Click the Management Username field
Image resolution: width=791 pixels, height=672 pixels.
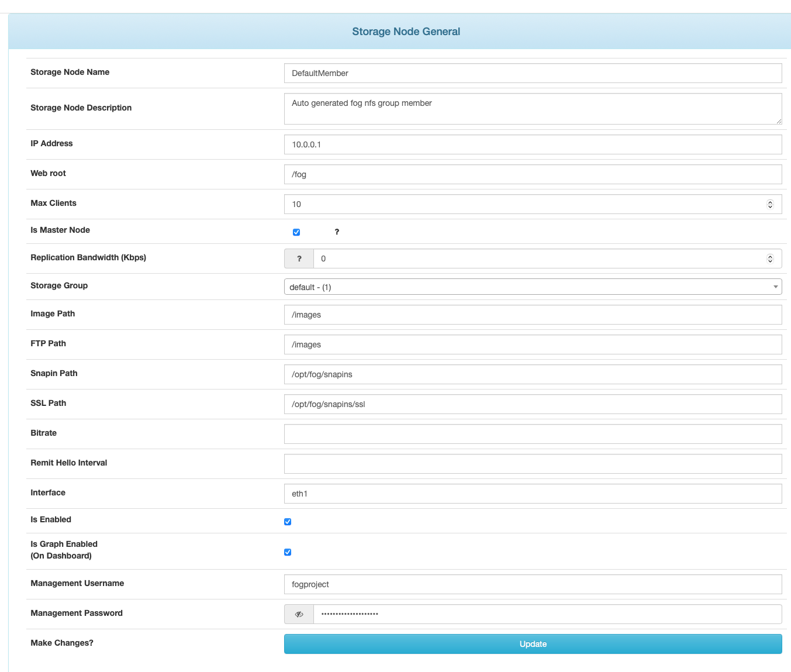click(533, 584)
